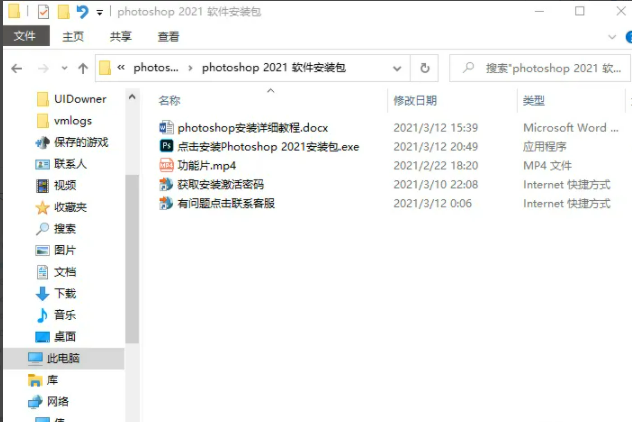632x422 pixels.
Task: Open the quick access toolbar customize dropdown
Action: (100, 12)
